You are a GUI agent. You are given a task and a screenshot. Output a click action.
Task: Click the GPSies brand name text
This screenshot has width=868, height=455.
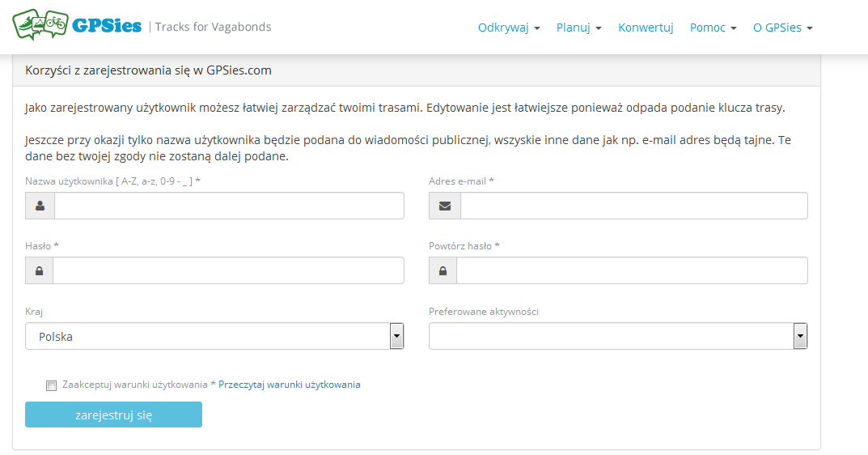[x=107, y=26]
